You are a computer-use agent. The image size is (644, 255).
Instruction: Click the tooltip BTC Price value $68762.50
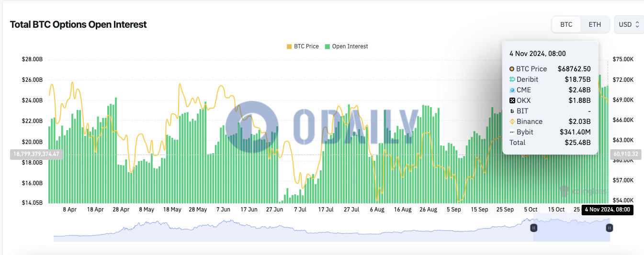click(574, 69)
